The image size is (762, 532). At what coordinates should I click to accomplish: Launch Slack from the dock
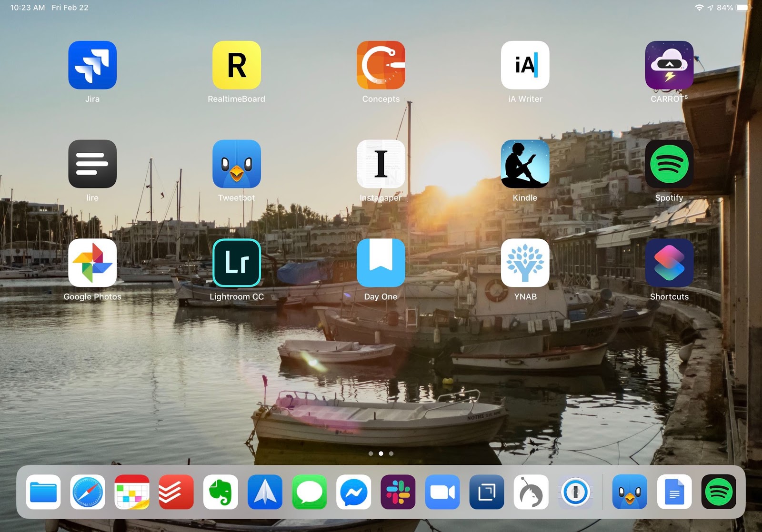coord(398,492)
